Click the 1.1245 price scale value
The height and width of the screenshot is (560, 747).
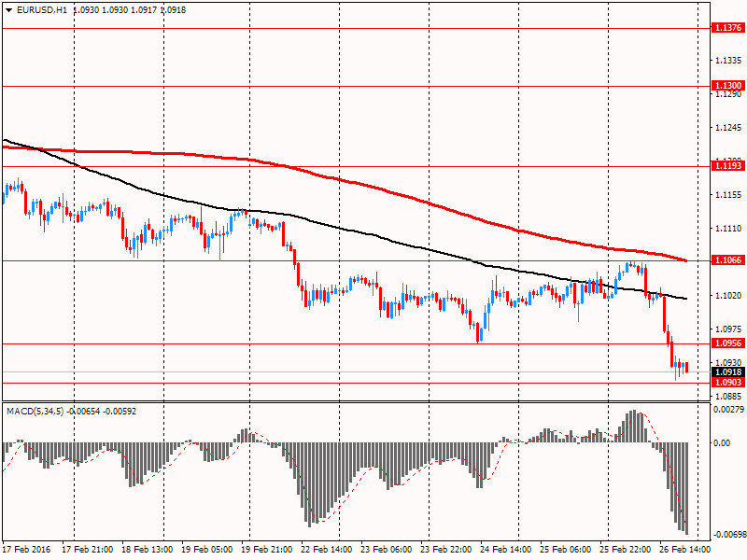pos(728,128)
